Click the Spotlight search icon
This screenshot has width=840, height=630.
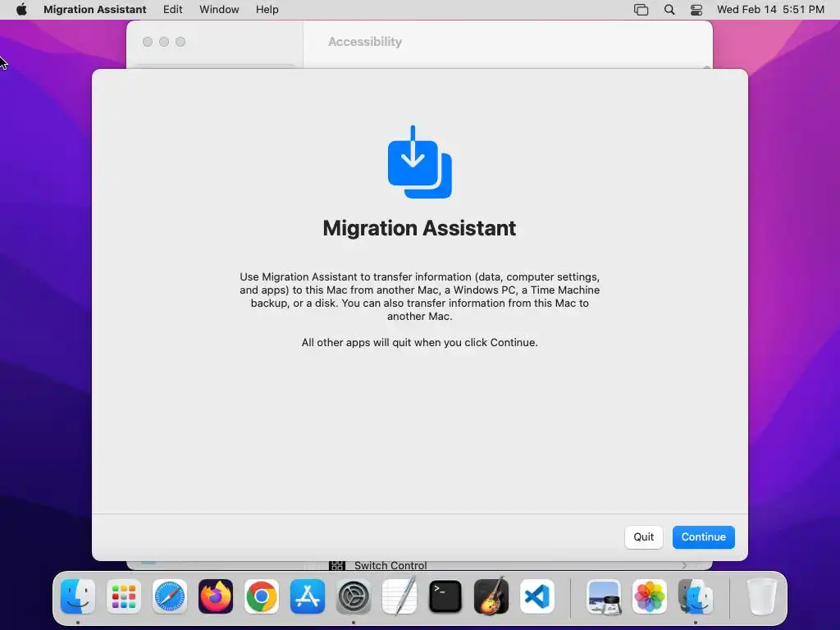(x=669, y=9)
